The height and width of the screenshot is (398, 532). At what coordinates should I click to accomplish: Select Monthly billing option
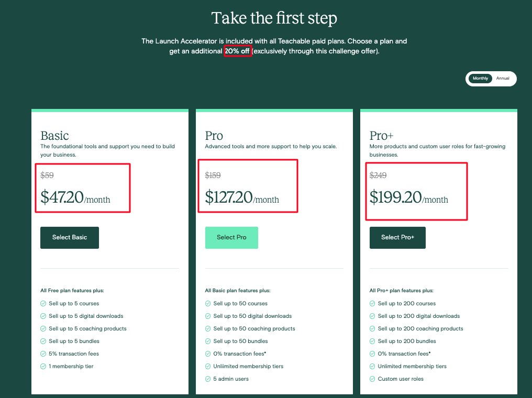(480, 79)
